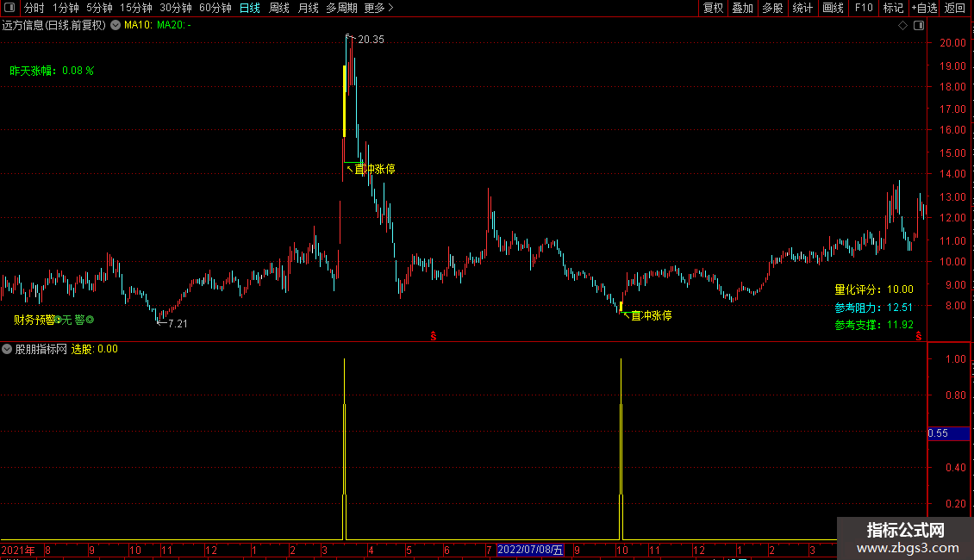
Task: Click the red S marker near month 6
Action: point(434,336)
